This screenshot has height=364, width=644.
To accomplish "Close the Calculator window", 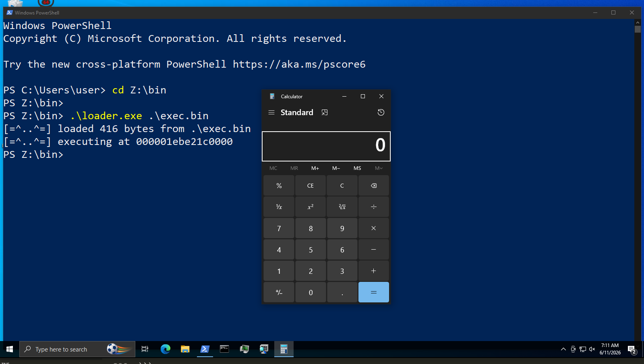I will click(x=381, y=96).
